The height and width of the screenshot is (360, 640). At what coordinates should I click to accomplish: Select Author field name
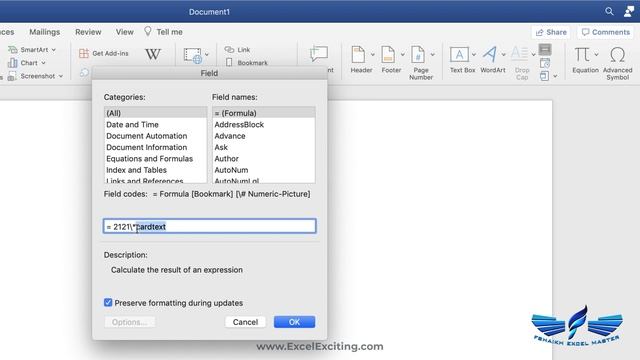pos(264,159)
